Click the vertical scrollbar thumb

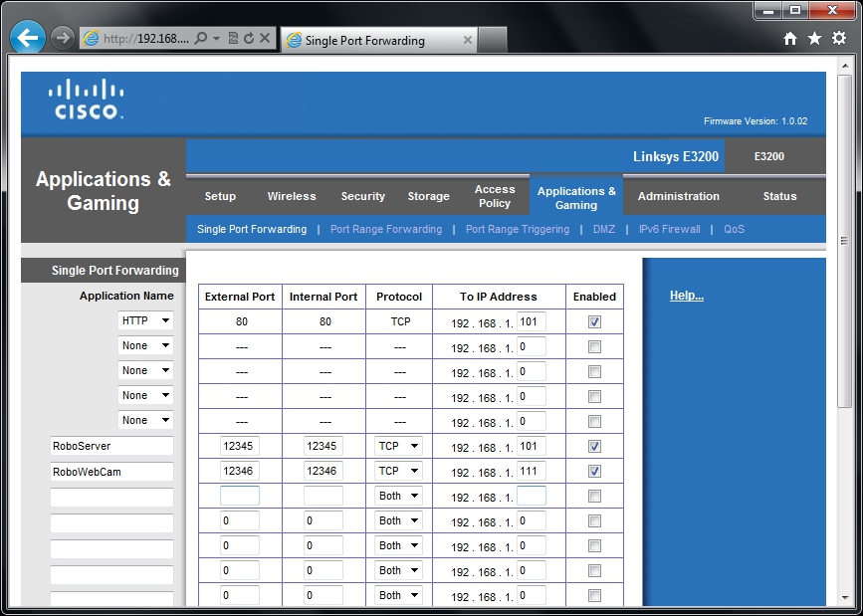pyautogui.click(x=845, y=241)
